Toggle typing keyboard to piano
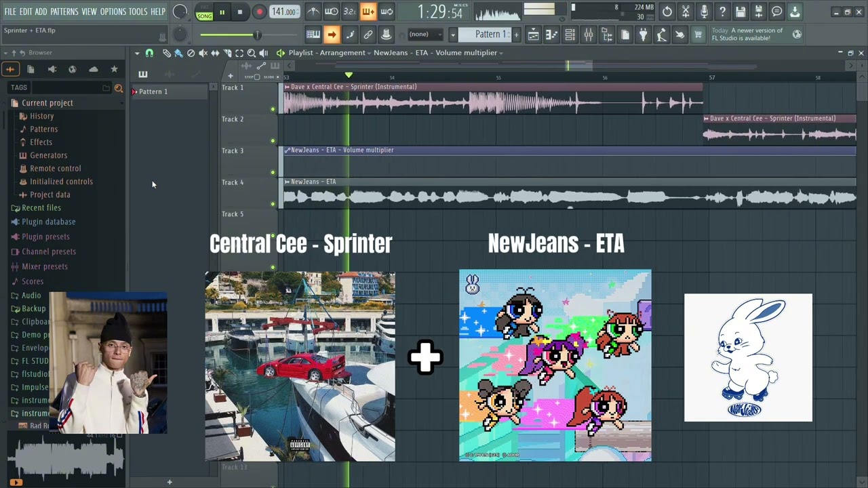868x488 pixels. click(x=313, y=35)
